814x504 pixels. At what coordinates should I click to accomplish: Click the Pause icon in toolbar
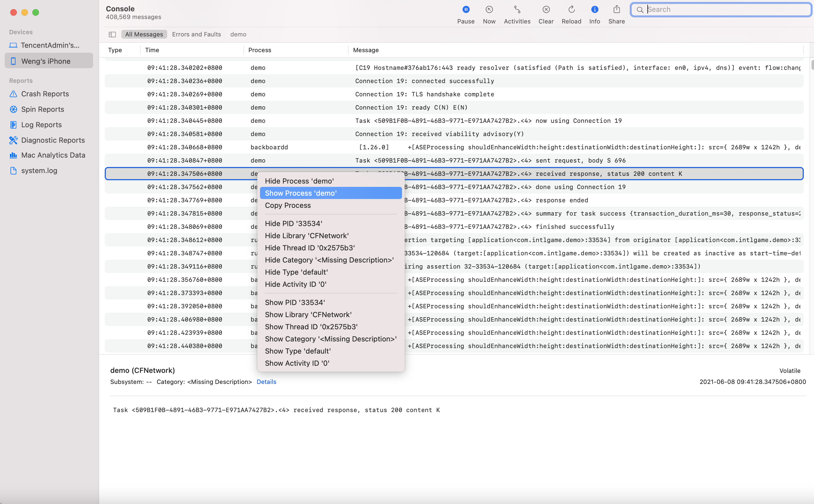pyautogui.click(x=466, y=9)
